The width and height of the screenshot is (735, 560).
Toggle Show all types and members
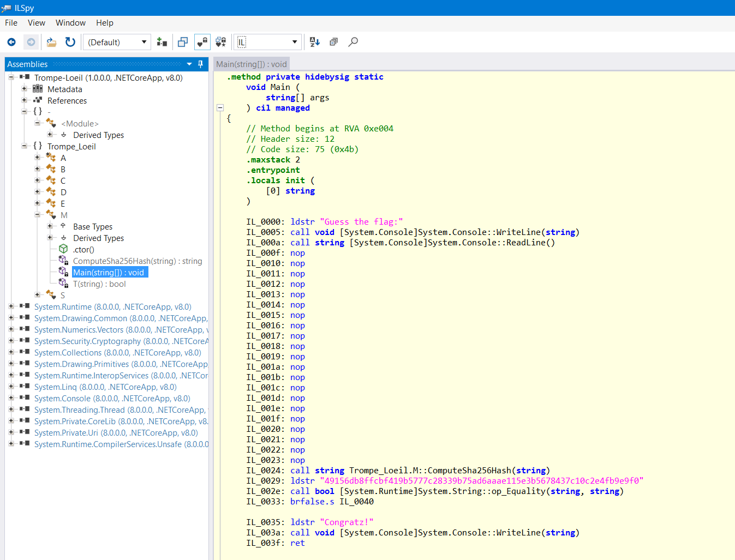pos(220,42)
